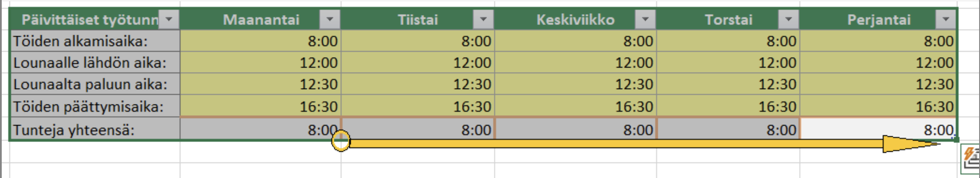Open the Torstai column filter dropdown
Image resolution: width=980 pixels, height=178 pixels.
click(788, 19)
